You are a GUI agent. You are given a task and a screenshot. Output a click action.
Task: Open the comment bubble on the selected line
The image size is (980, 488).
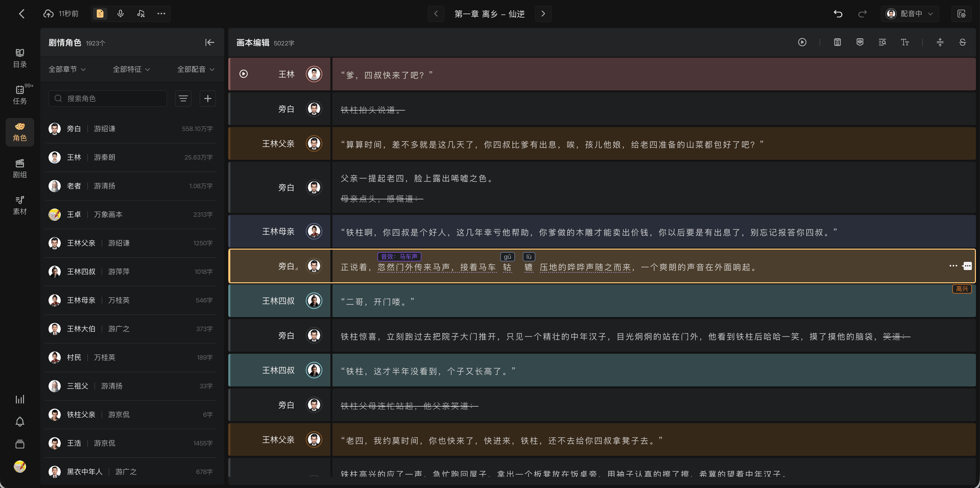[x=967, y=266]
